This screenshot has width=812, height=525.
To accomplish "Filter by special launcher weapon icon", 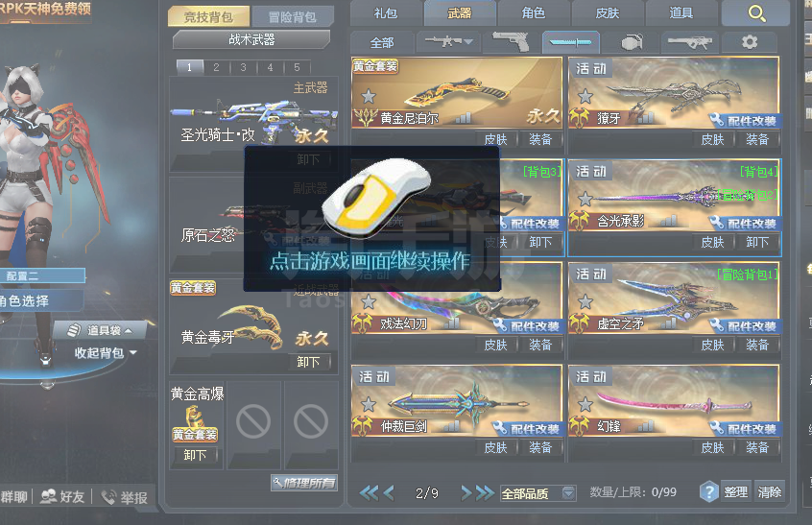I will pos(690,41).
